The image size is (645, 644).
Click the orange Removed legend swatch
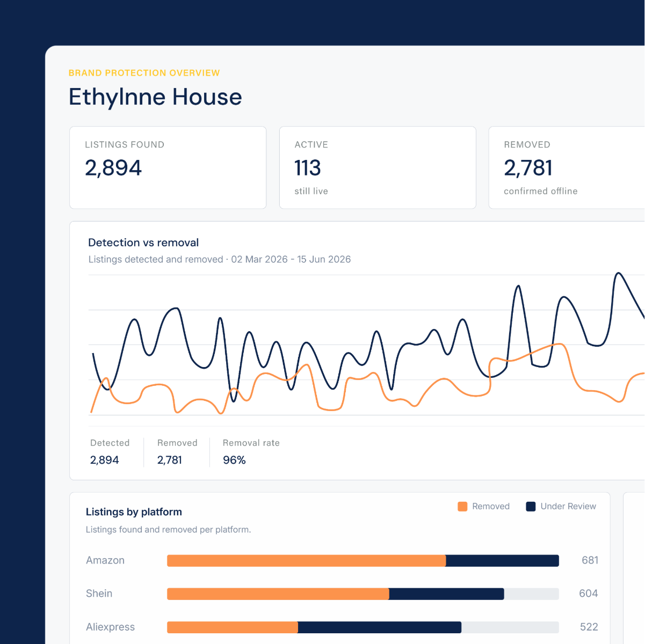(x=462, y=507)
